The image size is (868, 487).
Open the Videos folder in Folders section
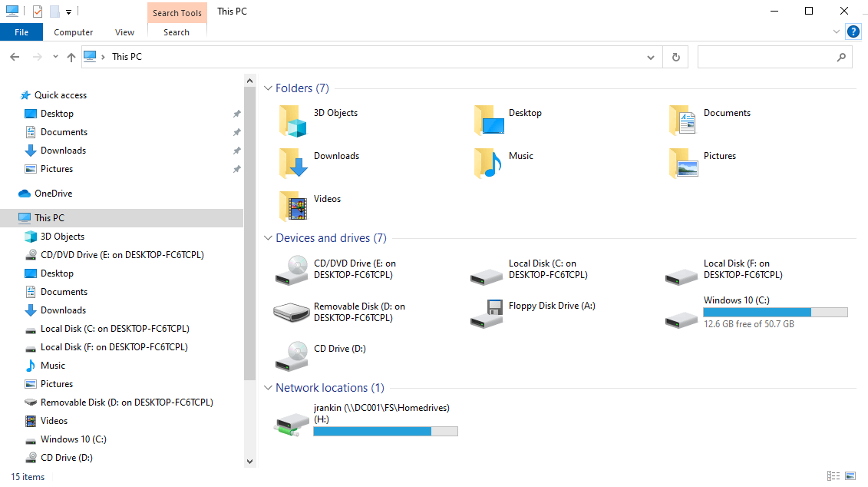(x=292, y=205)
